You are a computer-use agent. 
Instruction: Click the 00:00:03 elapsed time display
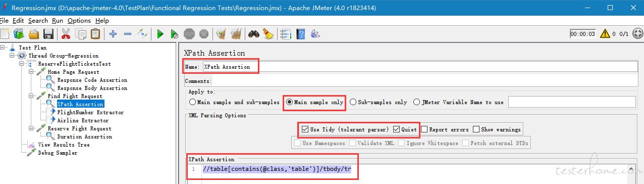click(x=583, y=34)
